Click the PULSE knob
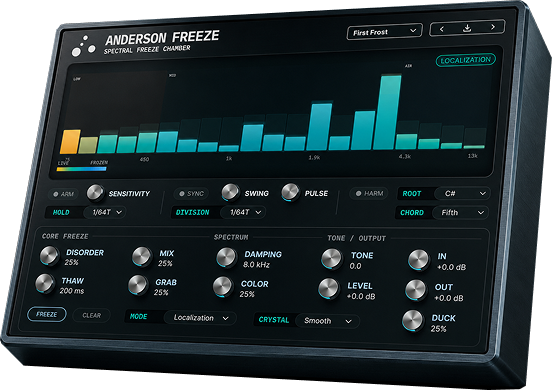The height and width of the screenshot is (391, 552). (x=290, y=192)
